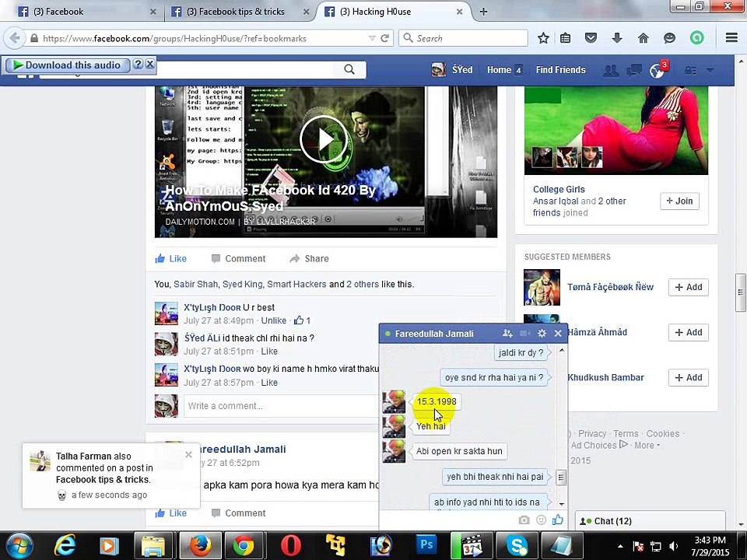Click the main page vertical scrollbar thumb
Viewport: 747px width, 560px height.
[x=740, y=292]
